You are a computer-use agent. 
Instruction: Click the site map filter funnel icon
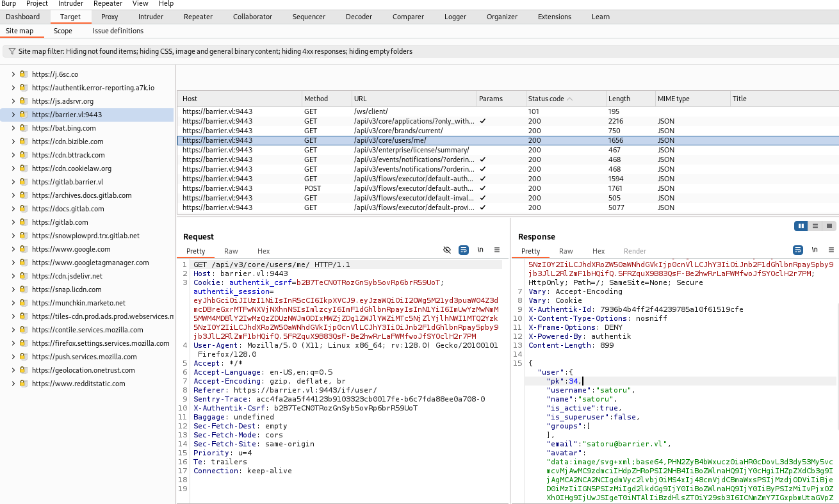12,51
